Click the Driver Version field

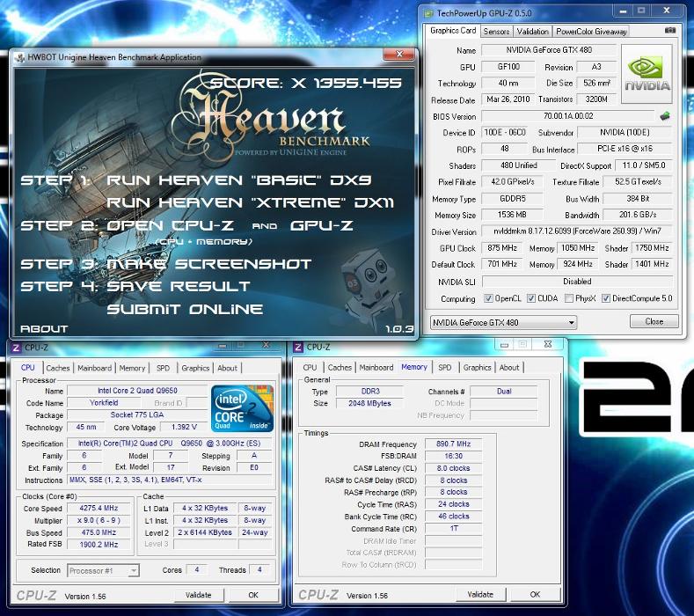coord(577,231)
